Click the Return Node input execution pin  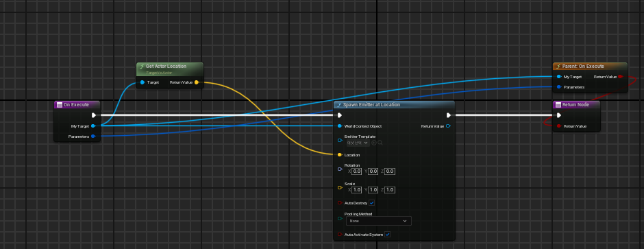click(x=559, y=115)
